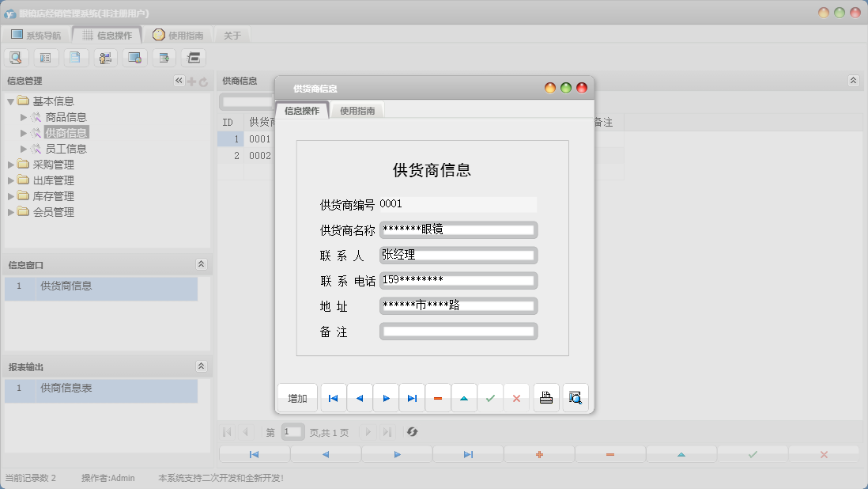
Task: Go to next record in the dialog toolbar
Action: 386,398
